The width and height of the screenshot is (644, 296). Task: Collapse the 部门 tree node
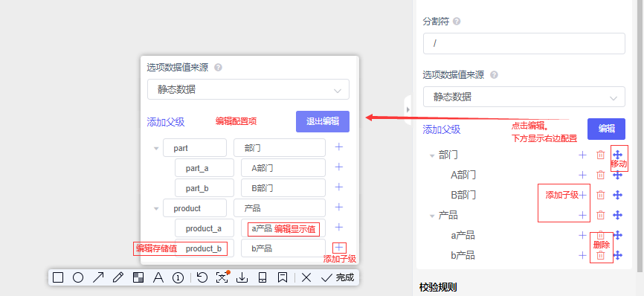[431, 155]
